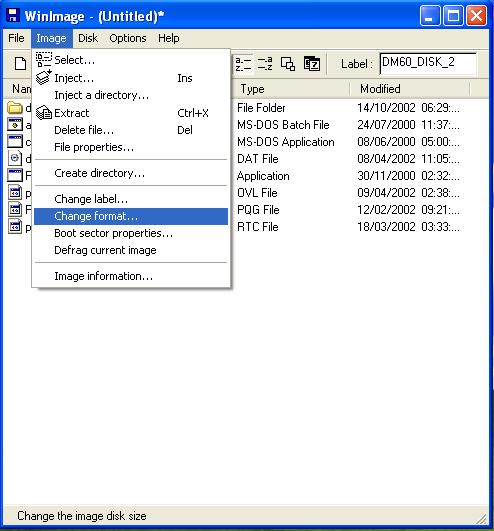Click the toolbar icon right before the Label field
Image resolution: width=494 pixels, height=531 pixels.
[x=312, y=64]
